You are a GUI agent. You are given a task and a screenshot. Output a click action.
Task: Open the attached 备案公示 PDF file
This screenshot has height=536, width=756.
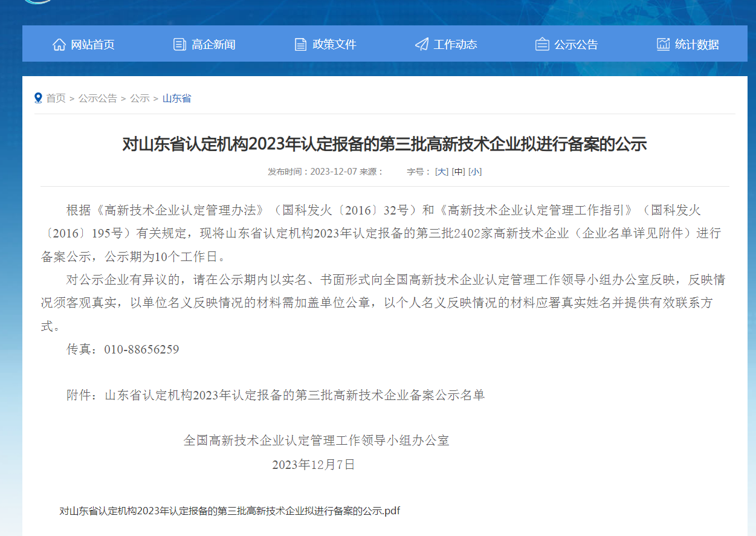click(228, 511)
